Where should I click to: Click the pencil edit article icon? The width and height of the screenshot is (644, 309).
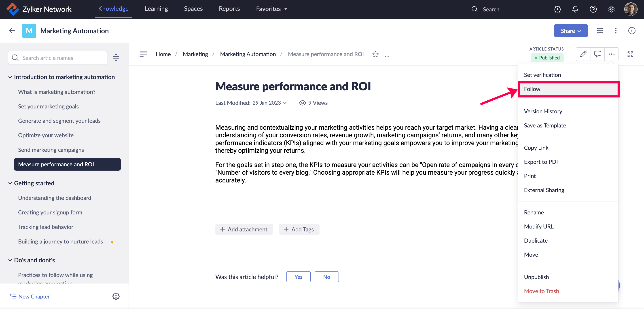point(583,54)
